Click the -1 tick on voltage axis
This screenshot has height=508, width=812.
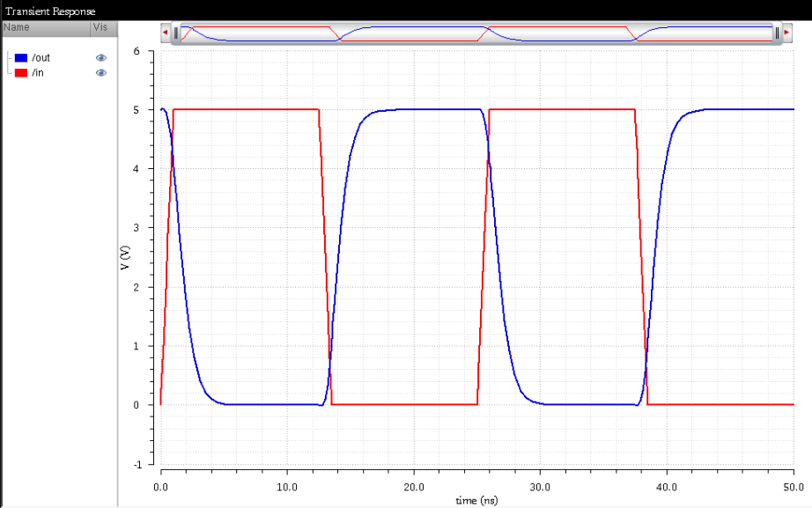pyautogui.click(x=135, y=464)
